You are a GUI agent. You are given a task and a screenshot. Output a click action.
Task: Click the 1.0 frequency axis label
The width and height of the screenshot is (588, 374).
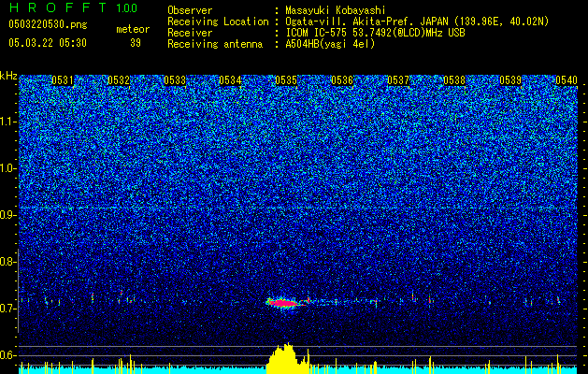7,168
